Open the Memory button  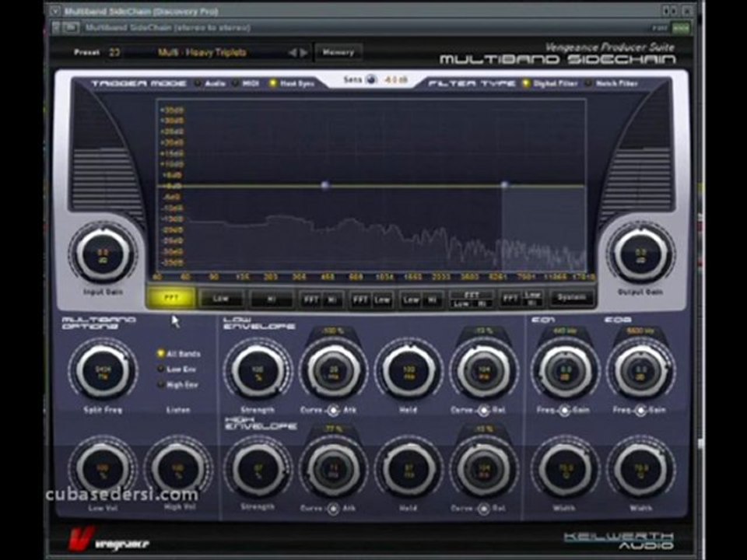click(x=338, y=52)
